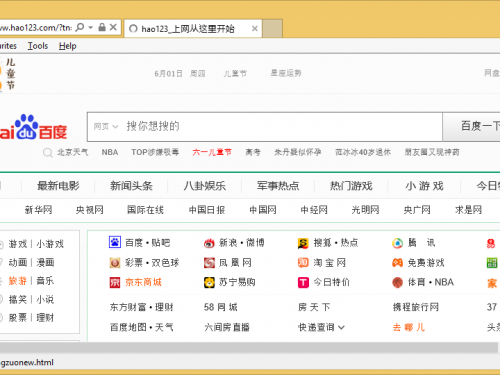Open the 小说 sidebar link
This screenshot has height=375, width=500.
[45, 299]
